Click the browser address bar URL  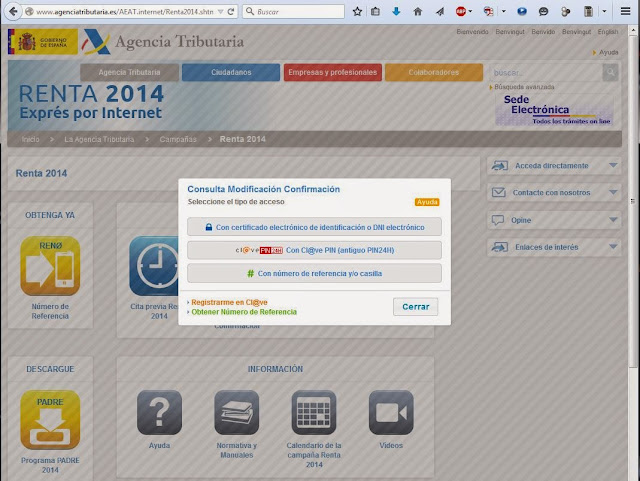pos(124,12)
